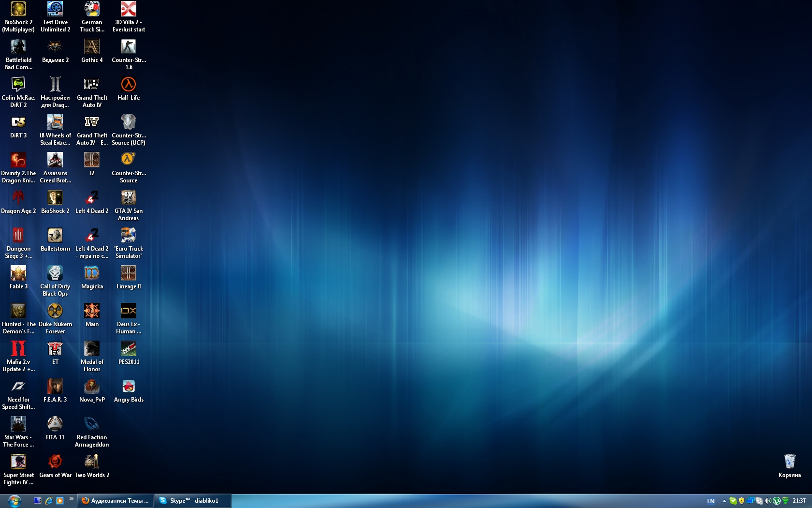Open Windows Media Player from Quick Launch
Image resolution: width=812 pixels, height=508 pixels.
[x=60, y=501]
